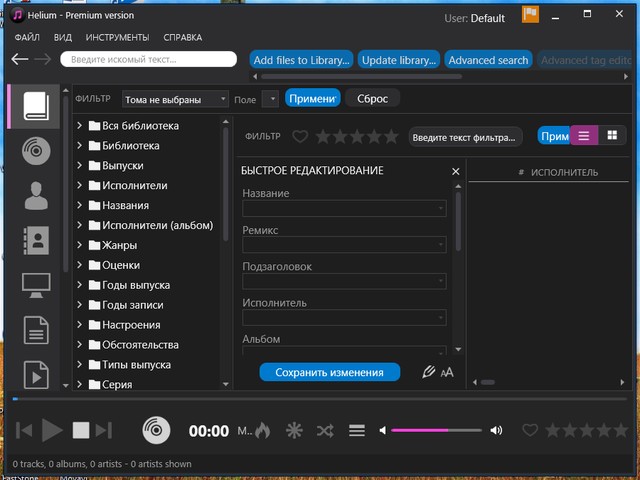
Task: Click 'Add files to Library...' button
Action: (301, 60)
